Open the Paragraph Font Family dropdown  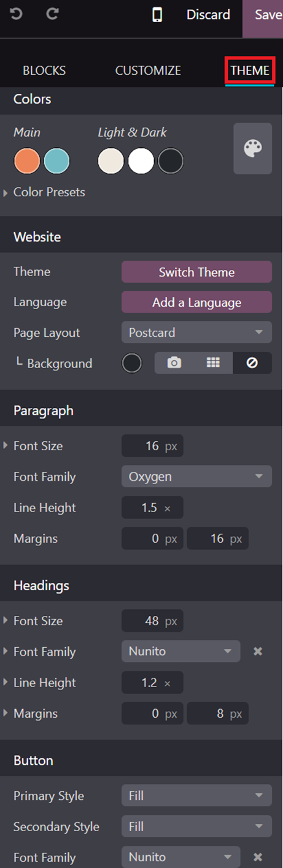[196, 477]
